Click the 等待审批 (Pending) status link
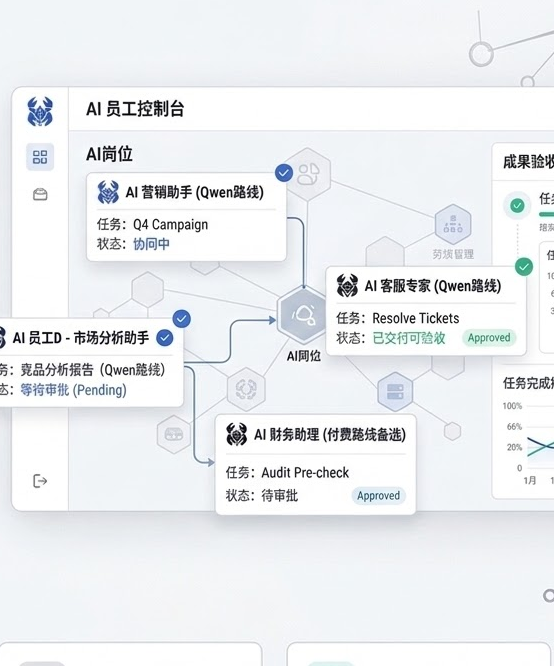554x666 pixels. [73, 389]
